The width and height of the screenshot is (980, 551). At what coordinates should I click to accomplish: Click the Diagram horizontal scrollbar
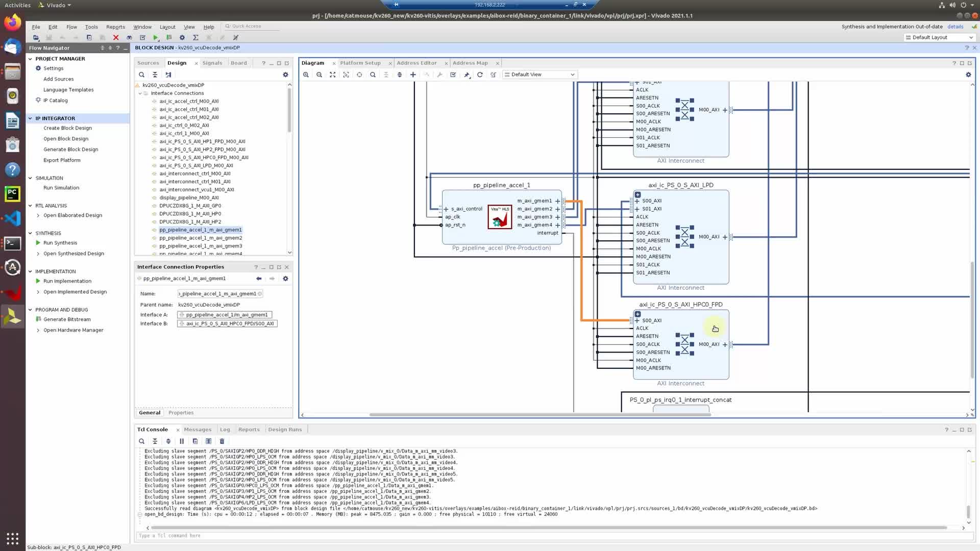tap(540, 415)
